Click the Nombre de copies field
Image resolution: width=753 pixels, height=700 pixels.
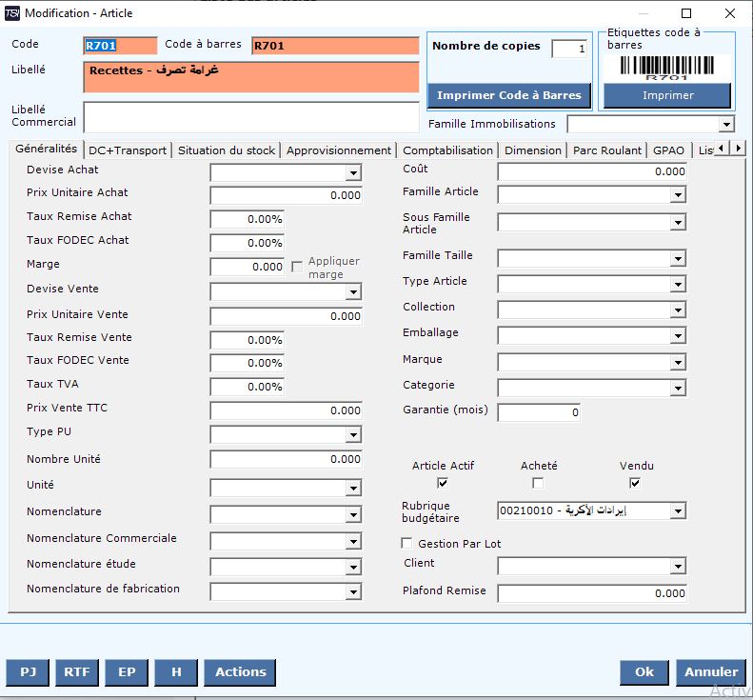(569, 49)
